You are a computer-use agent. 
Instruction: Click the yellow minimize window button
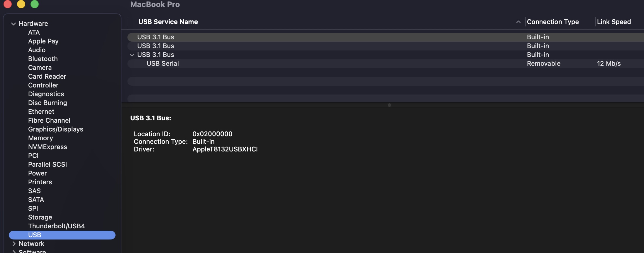pyautogui.click(x=21, y=4)
